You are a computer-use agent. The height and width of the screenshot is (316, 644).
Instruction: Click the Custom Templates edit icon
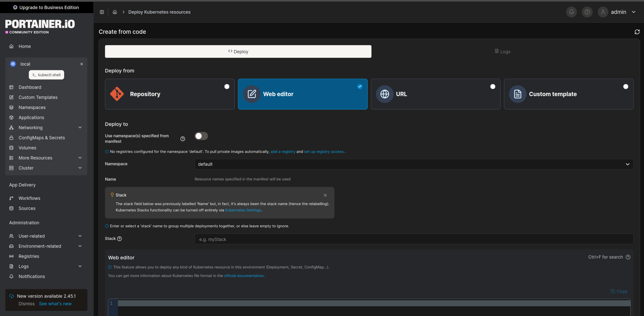point(11,97)
